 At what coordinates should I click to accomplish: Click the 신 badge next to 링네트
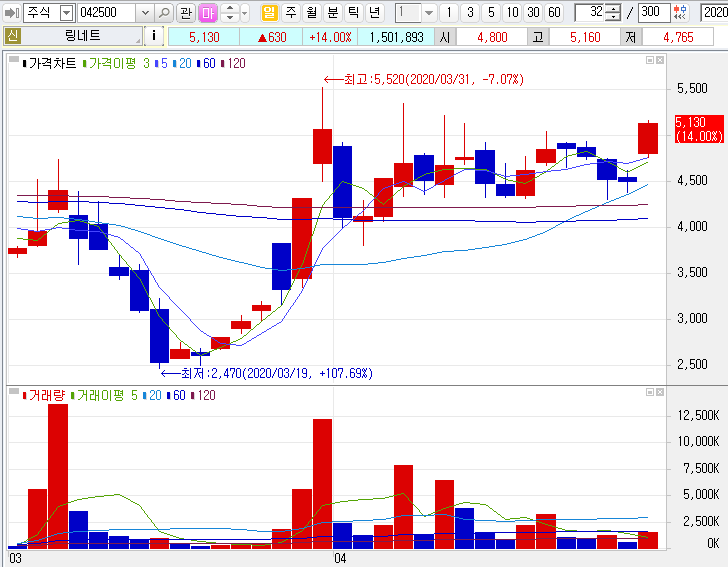(x=13, y=36)
